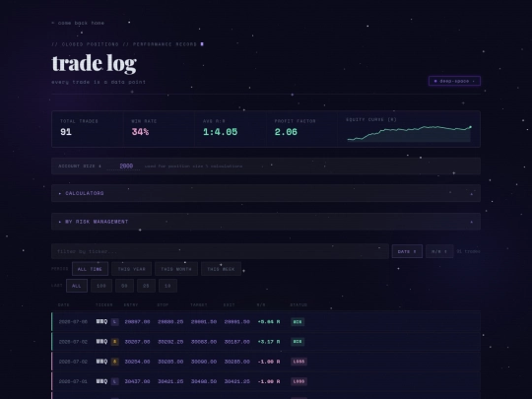Open the deep-space theme dropdown
The image size is (532, 399).
(x=454, y=81)
